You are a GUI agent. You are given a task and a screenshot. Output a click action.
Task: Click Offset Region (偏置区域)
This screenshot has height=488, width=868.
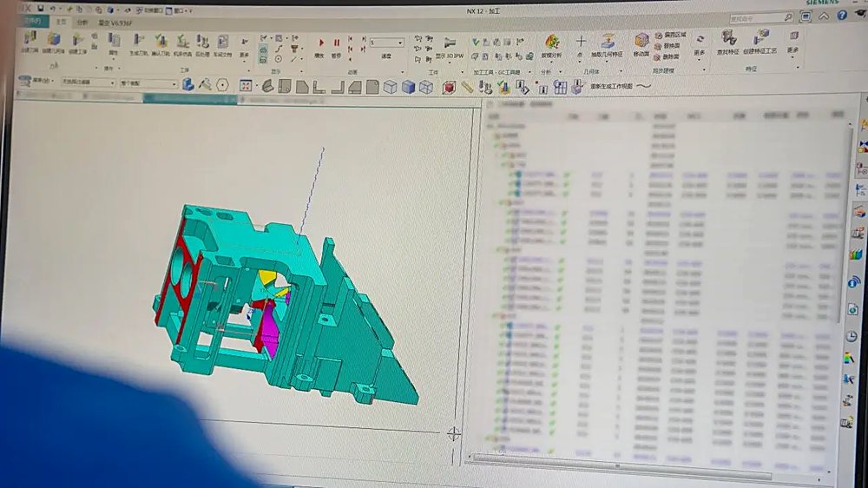tap(670, 35)
